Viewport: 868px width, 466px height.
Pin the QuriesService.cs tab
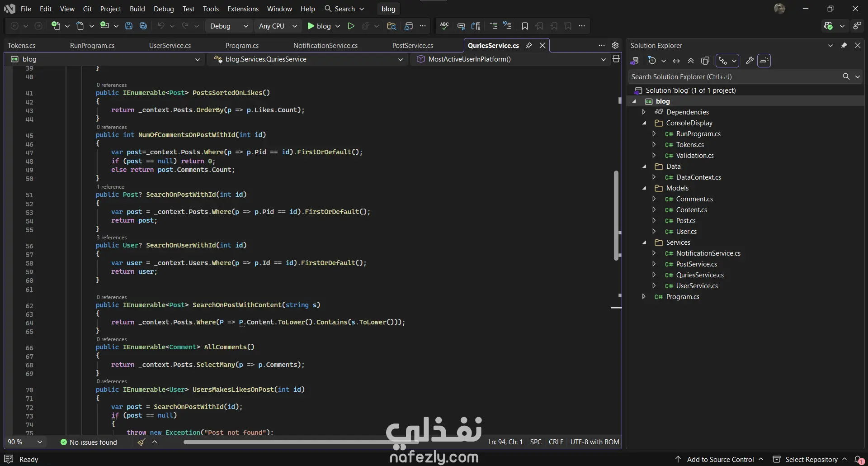click(529, 45)
